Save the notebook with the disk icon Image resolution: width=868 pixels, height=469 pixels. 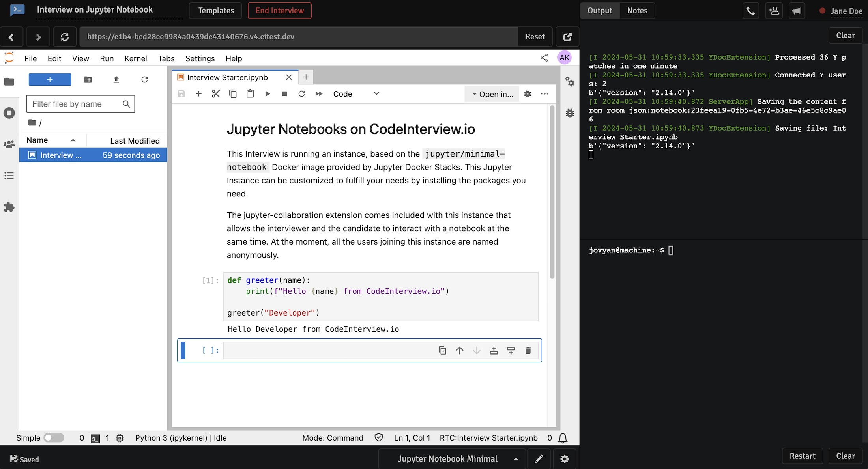click(181, 94)
